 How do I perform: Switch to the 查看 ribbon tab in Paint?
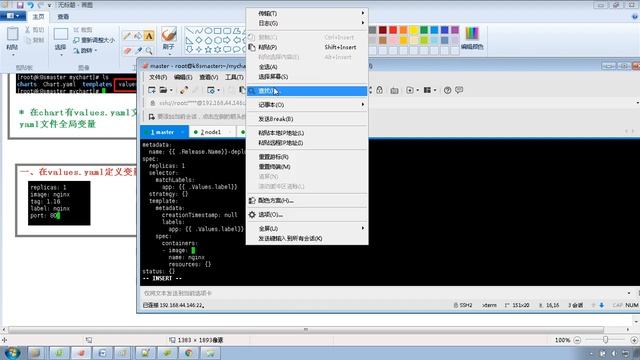tap(63, 17)
